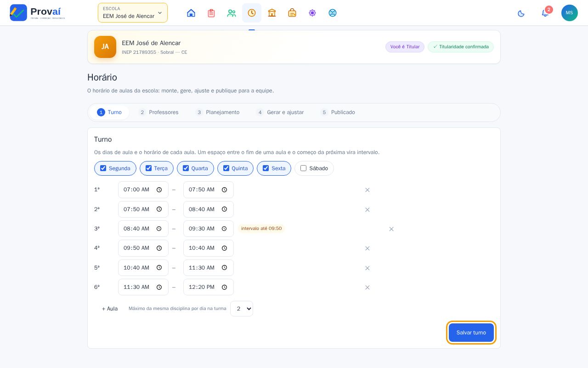588x368 pixels.
Task: Edit the 2ª end time 08:40 AM field
Action: pos(209,209)
